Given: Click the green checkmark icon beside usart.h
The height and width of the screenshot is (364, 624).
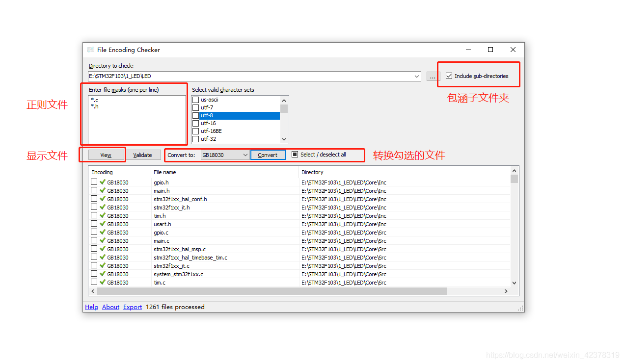Looking at the screenshot, I should [x=103, y=224].
